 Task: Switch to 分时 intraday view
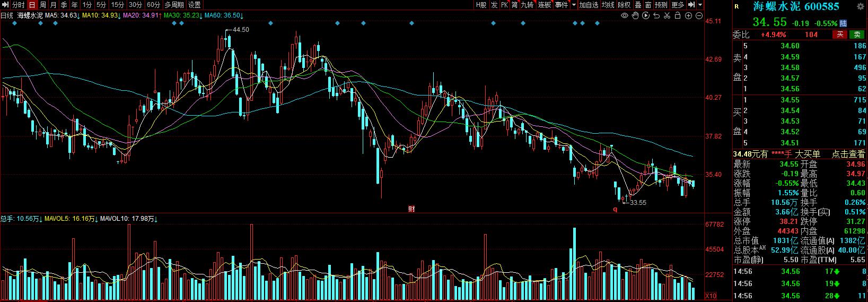(19, 5)
